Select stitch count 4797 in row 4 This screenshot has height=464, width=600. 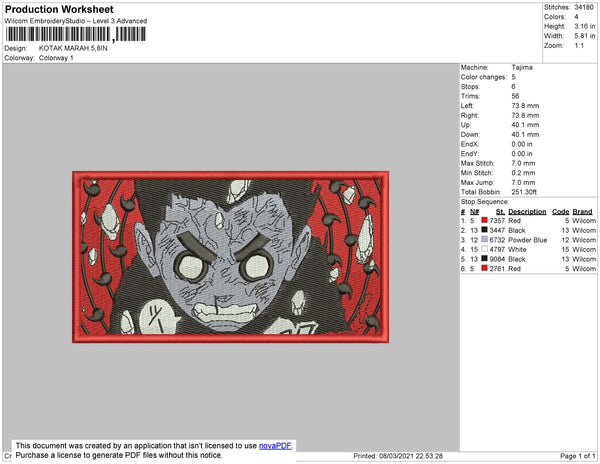497,249
